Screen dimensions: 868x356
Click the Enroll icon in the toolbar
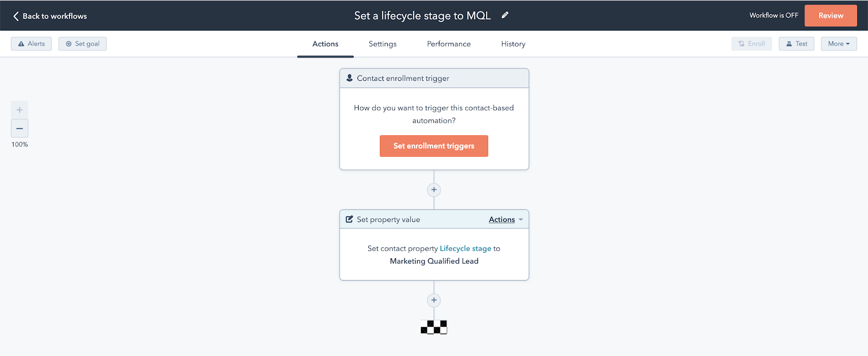(740, 43)
